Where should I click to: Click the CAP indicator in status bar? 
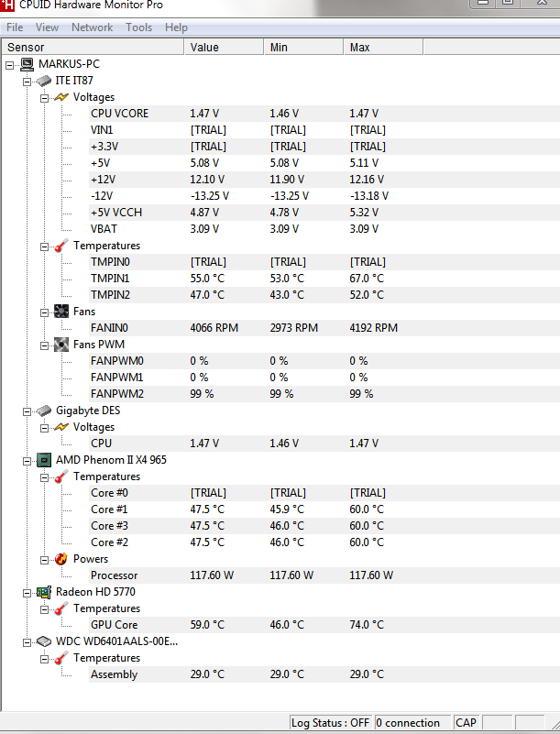tap(466, 723)
